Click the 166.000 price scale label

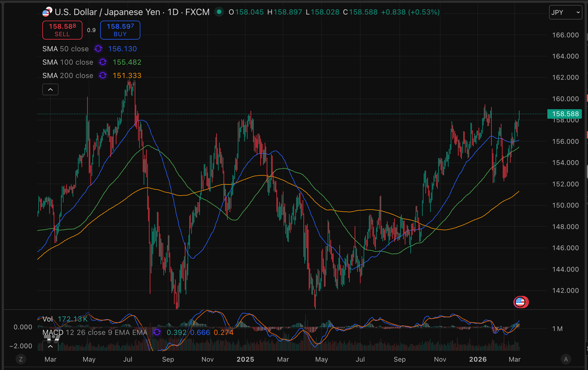pos(566,35)
